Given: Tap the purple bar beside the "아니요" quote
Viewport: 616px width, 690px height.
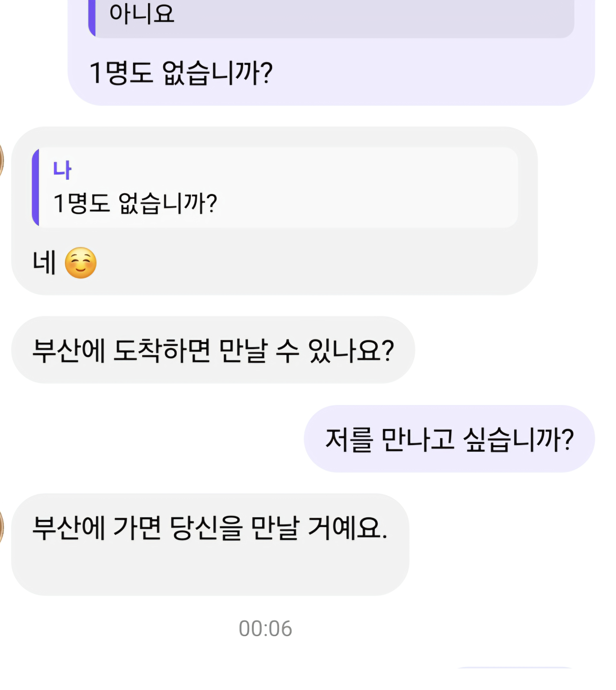Looking at the screenshot, I should tap(92, 17).
